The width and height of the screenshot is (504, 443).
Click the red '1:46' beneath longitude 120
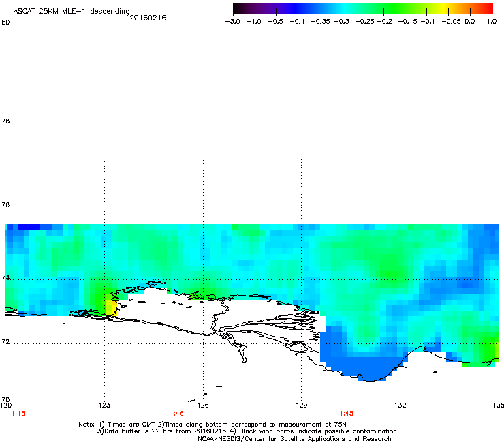pos(18,414)
